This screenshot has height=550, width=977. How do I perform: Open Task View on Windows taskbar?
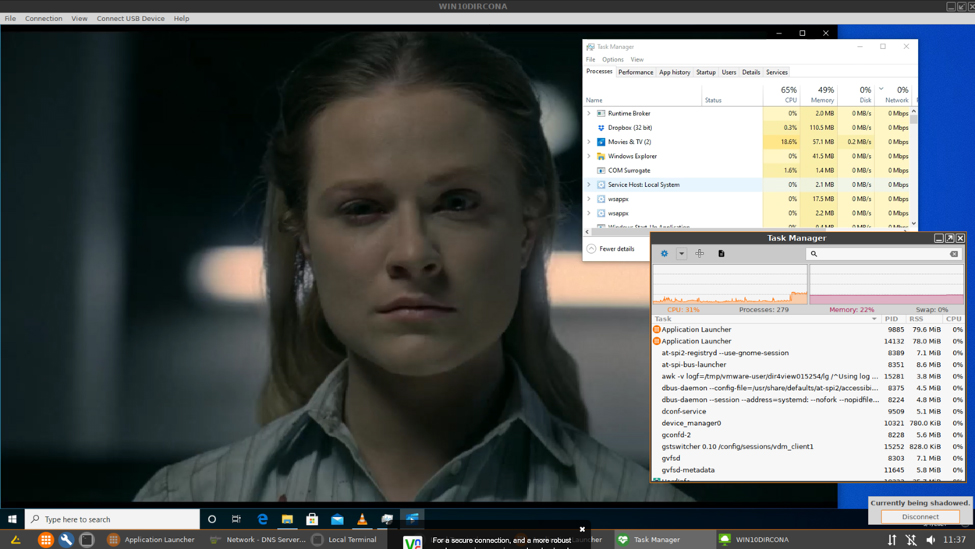coord(236,519)
